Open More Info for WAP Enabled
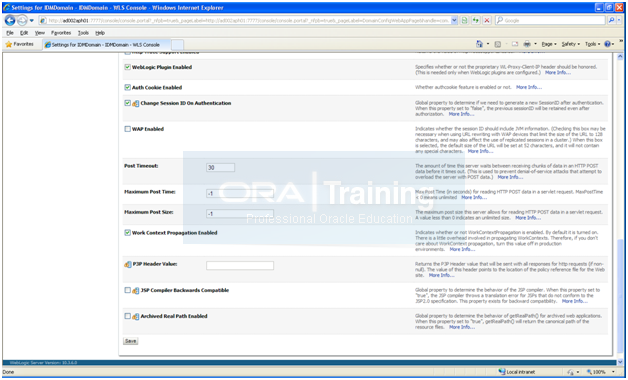 480,151
